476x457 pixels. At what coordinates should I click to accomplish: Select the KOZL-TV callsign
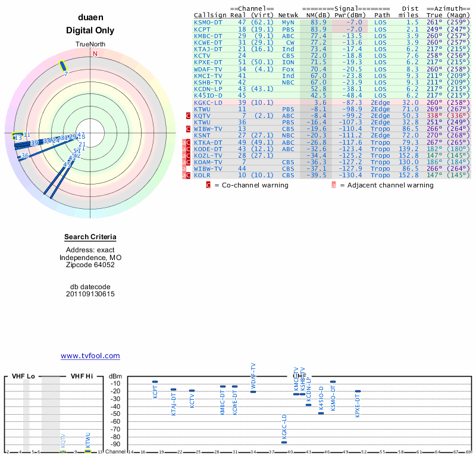208,155
